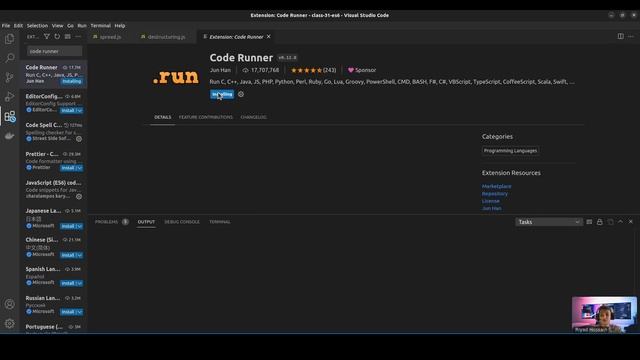Open output log in editor
Viewport: 640px width, 360px height.
click(x=610, y=222)
